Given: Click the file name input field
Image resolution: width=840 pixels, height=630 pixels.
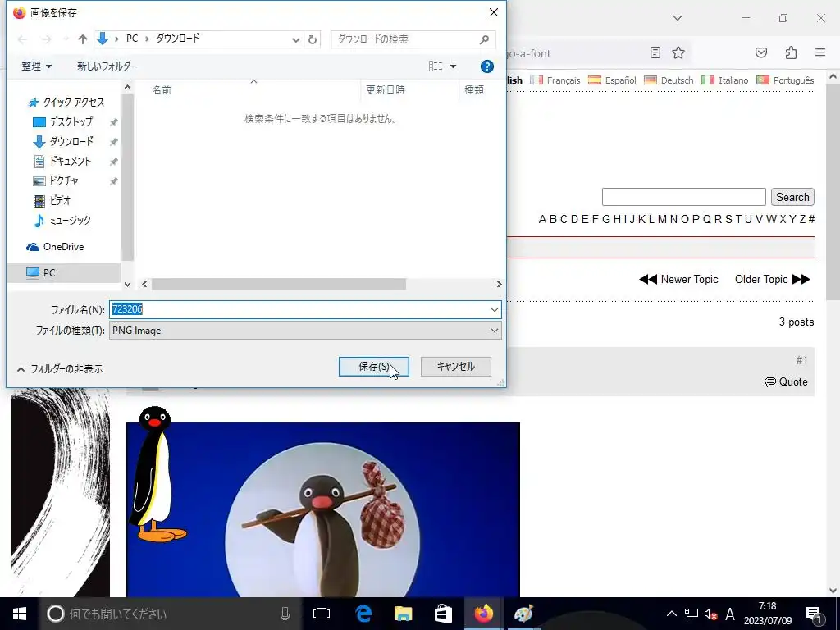Looking at the screenshot, I should (299, 309).
